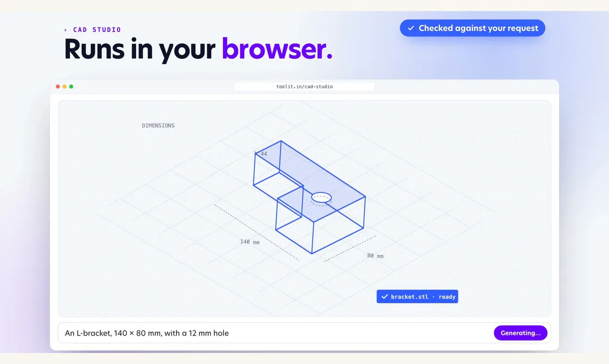Select the circular hole on the bracket model
The width and height of the screenshot is (609, 364).
tap(321, 197)
